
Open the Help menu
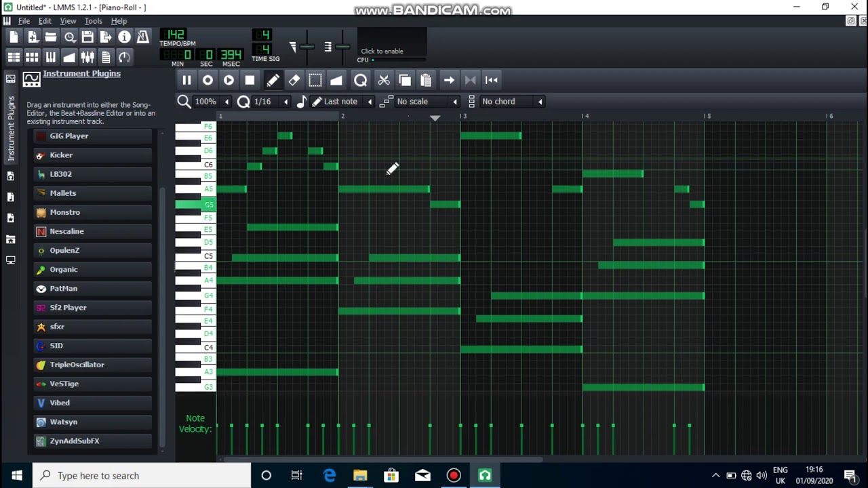click(x=119, y=21)
